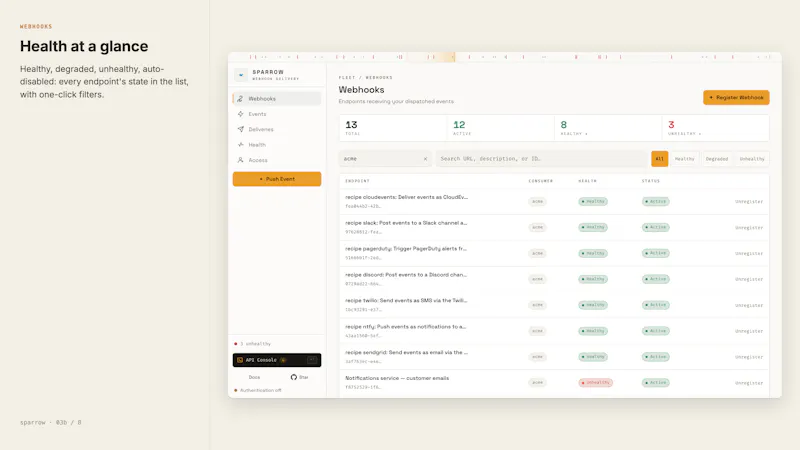Unregister the recipe twilio webhook
Image resolution: width=800 pixels, height=450 pixels.
749,306
